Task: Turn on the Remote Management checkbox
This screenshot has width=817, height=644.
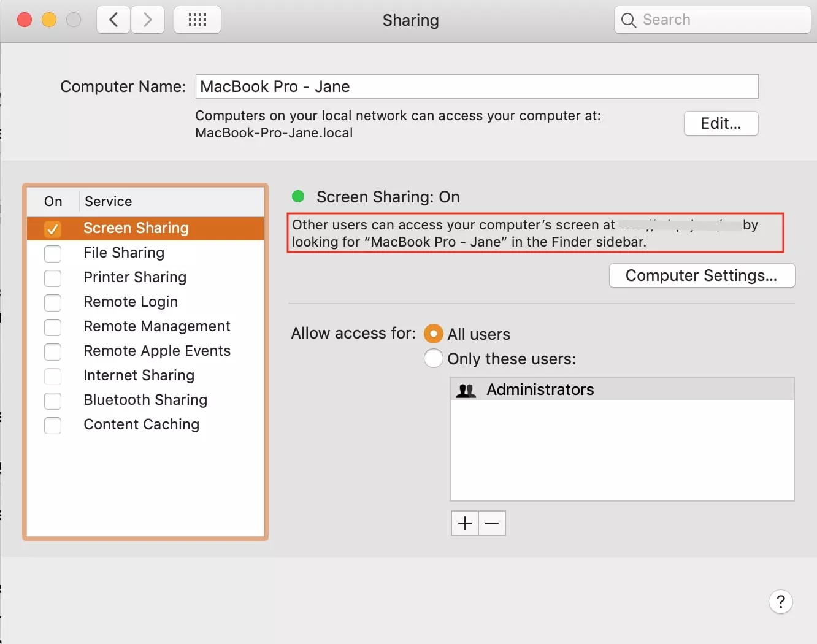Action: [x=53, y=327]
